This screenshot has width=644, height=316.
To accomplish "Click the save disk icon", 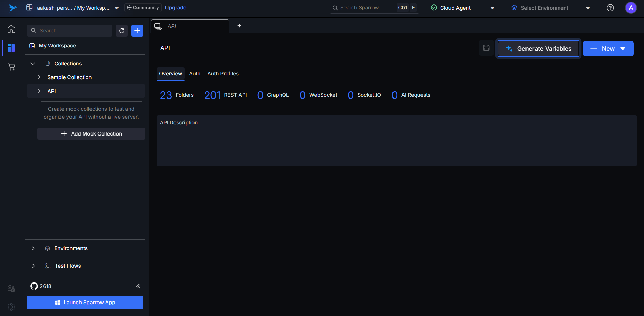I will pyautogui.click(x=486, y=48).
